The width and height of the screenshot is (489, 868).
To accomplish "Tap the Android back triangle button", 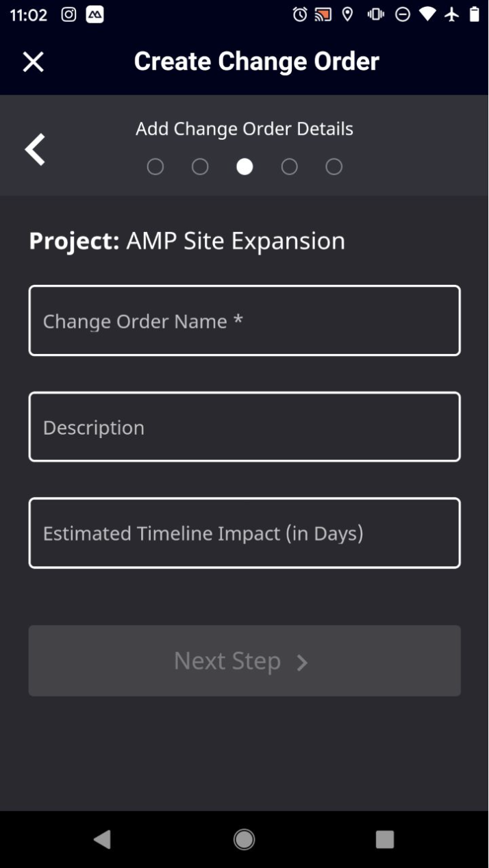I will pos(103,839).
